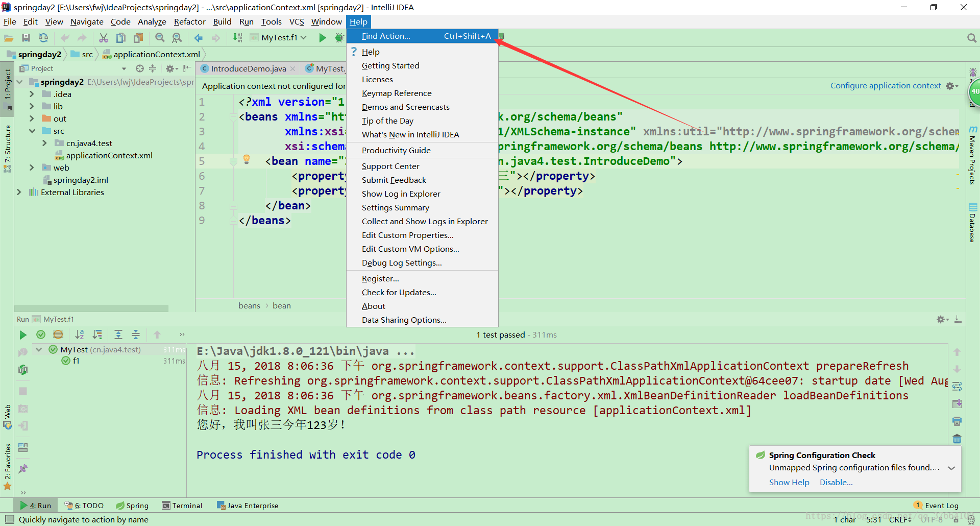
Task: Rerun test with green play in Run panel
Action: tap(23, 335)
